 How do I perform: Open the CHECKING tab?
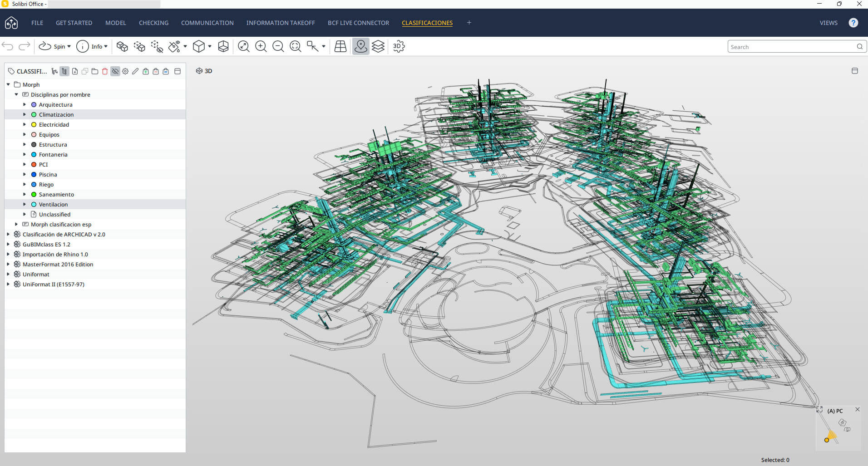tap(153, 23)
